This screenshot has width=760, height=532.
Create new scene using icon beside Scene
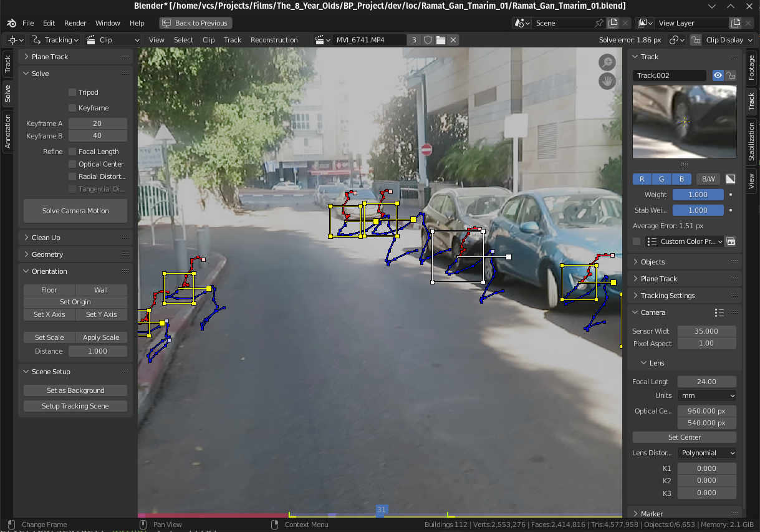[x=613, y=23]
